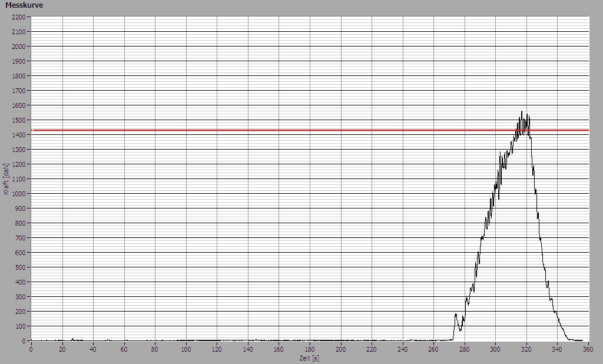Click the 1100 tick label on force axis

click(18, 179)
